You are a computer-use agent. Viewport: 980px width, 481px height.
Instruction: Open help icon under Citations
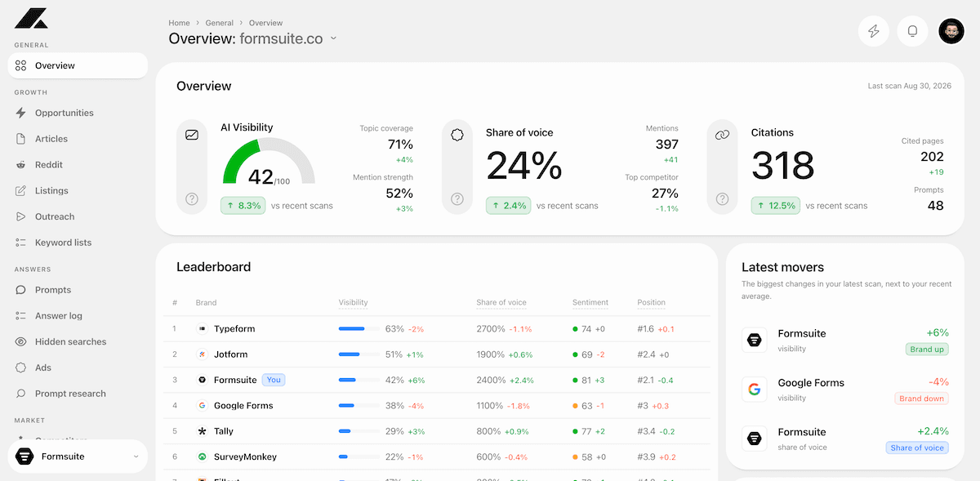click(x=722, y=198)
